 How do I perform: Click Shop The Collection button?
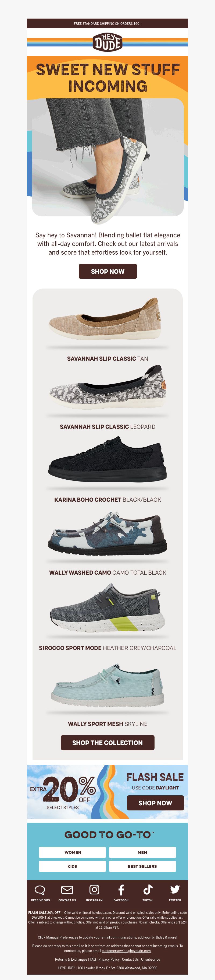point(107,743)
